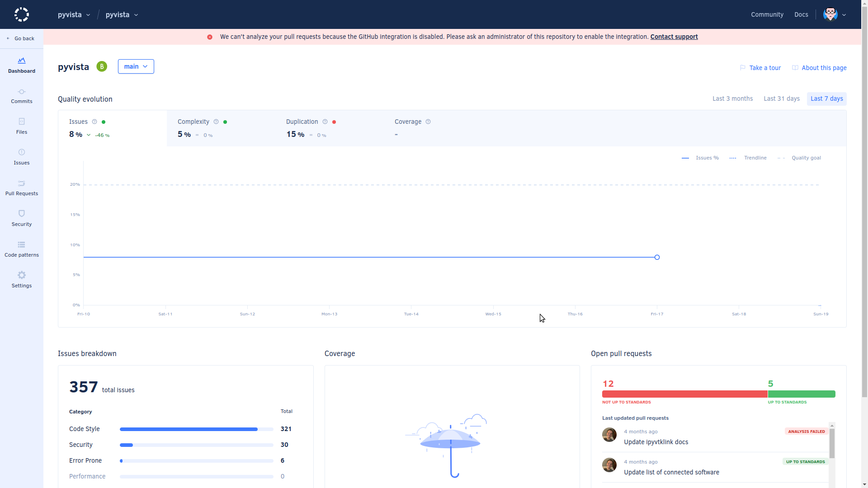Open the Commits sidebar icon
The height and width of the screenshot is (488, 868).
tap(22, 92)
